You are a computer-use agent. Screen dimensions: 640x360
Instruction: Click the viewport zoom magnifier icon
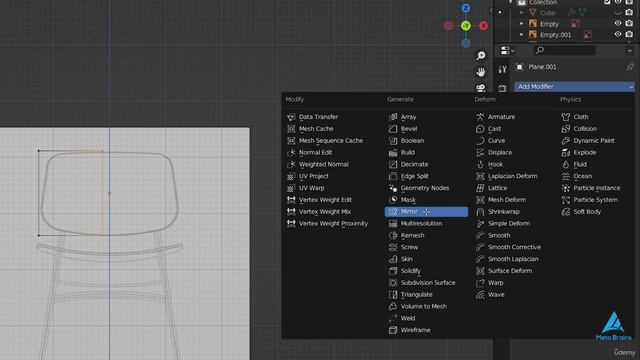tap(481, 56)
